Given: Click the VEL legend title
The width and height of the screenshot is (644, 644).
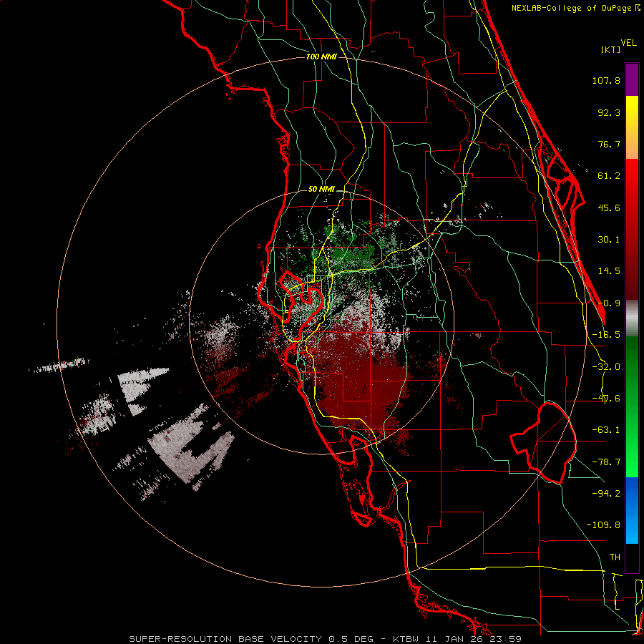Looking at the screenshot, I should (x=628, y=43).
